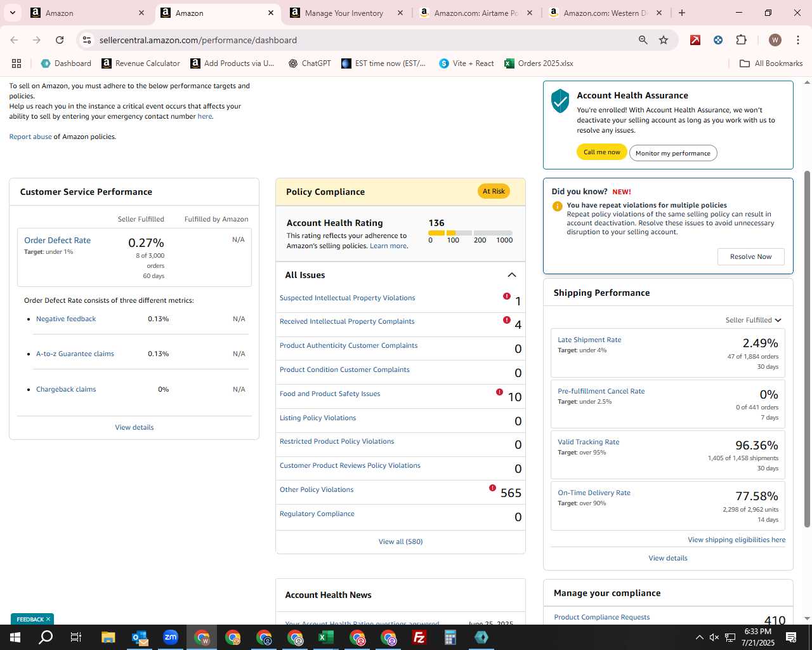Switch to the Manage Your Inventory tab

(345, 13)
